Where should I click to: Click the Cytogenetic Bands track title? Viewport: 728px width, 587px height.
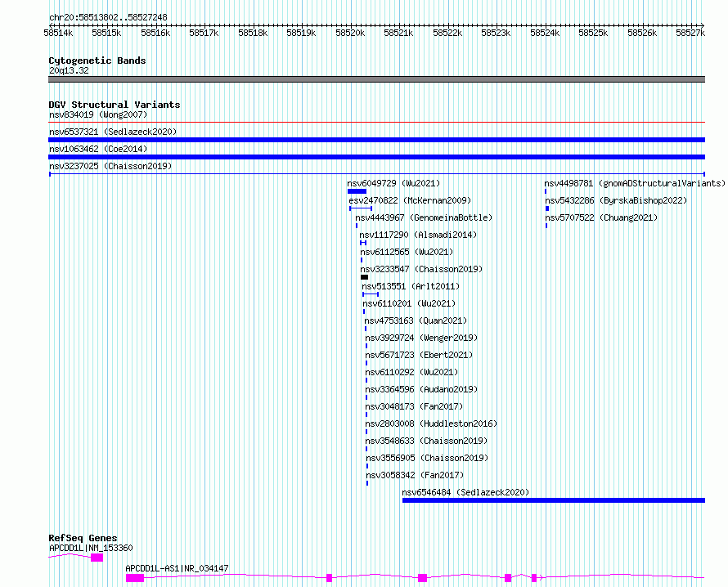[97, 60]
